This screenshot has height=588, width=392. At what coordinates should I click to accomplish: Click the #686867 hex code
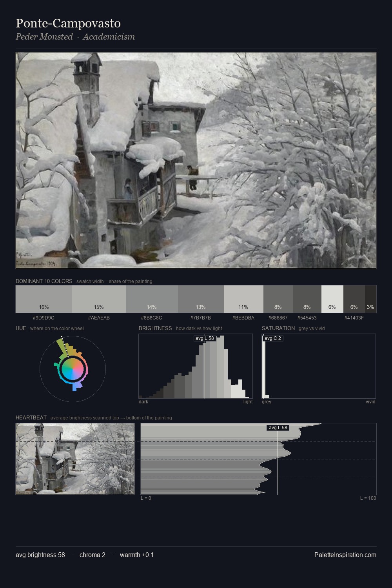278,318
